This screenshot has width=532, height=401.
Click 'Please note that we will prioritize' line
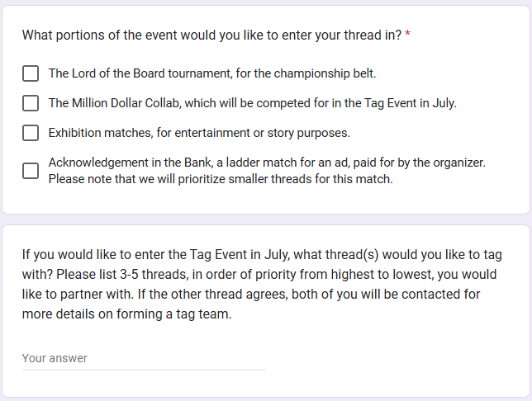[220, 179]
